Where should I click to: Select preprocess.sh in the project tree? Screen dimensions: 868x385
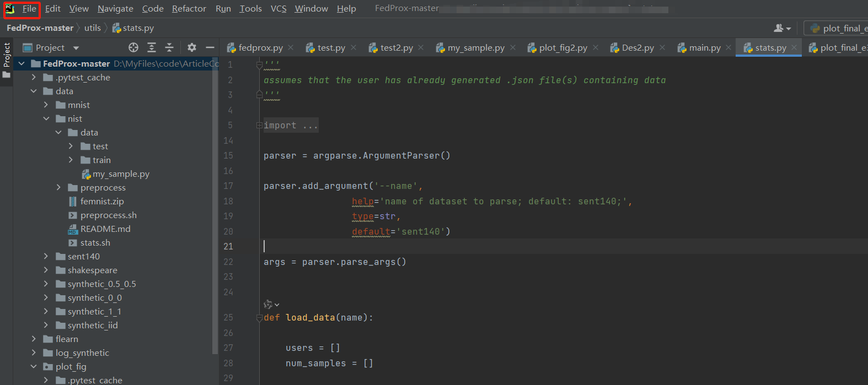[x=108, y=215]
